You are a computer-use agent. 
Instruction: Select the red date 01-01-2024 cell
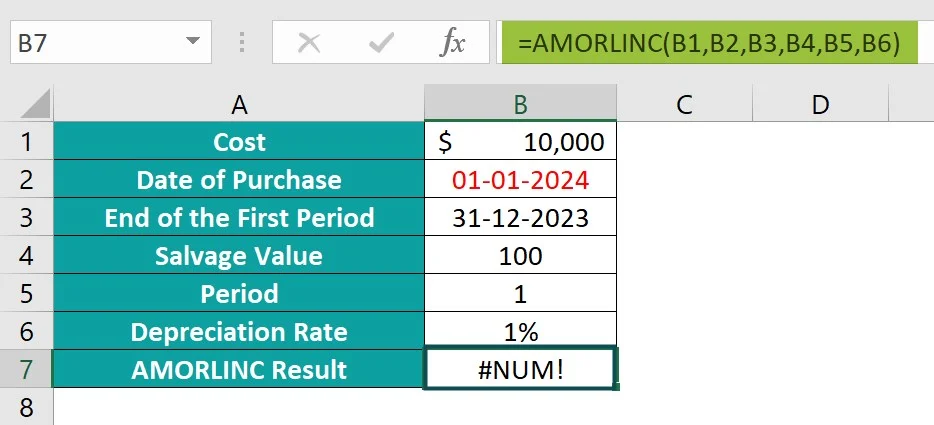(x=521, y=179)
